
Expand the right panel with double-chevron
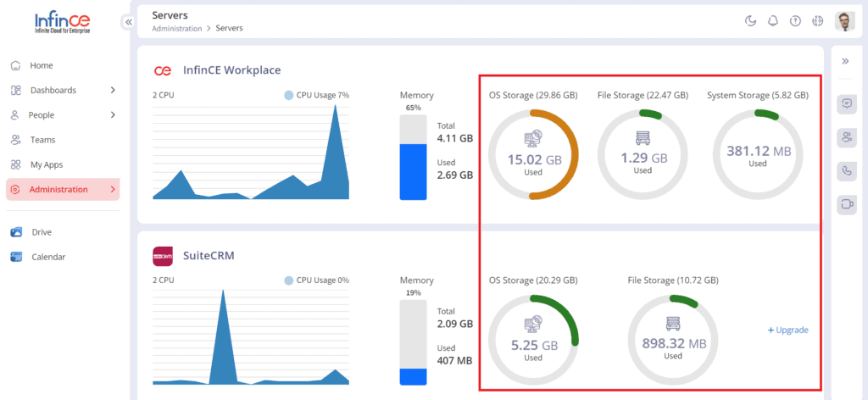pos(845,61)
